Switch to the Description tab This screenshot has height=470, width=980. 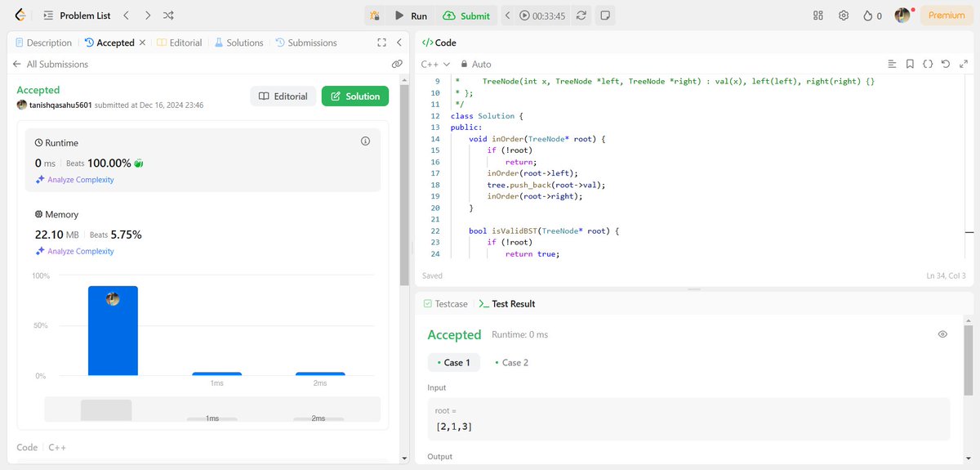(42, 43)
